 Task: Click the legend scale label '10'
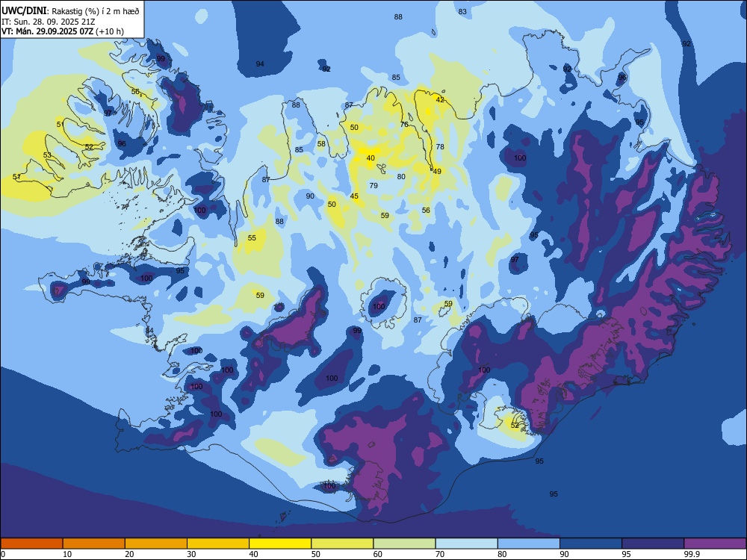click(x=67, y=554)
